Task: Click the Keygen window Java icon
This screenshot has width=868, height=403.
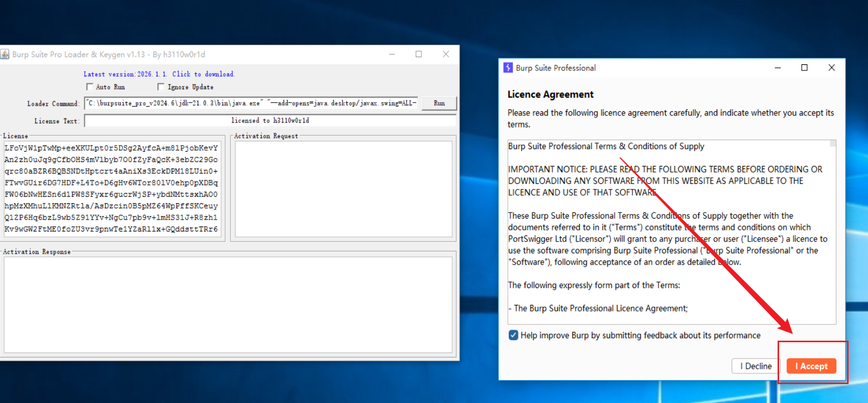Action: [x=5, y=54]
